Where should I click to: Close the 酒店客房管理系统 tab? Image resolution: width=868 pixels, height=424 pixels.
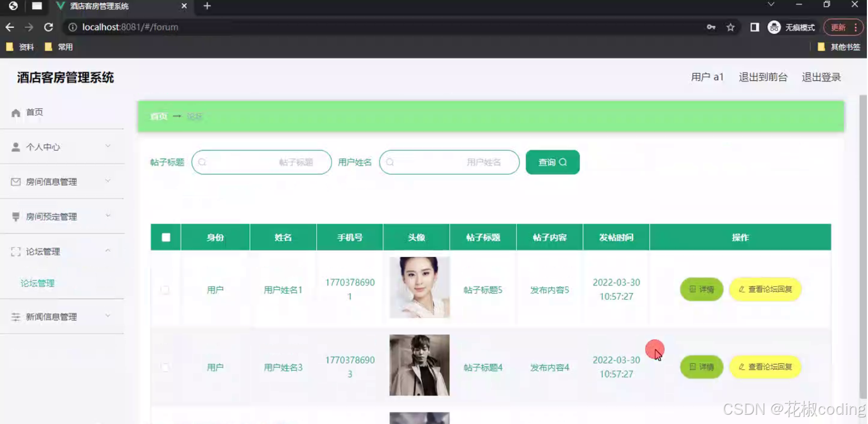184,6
